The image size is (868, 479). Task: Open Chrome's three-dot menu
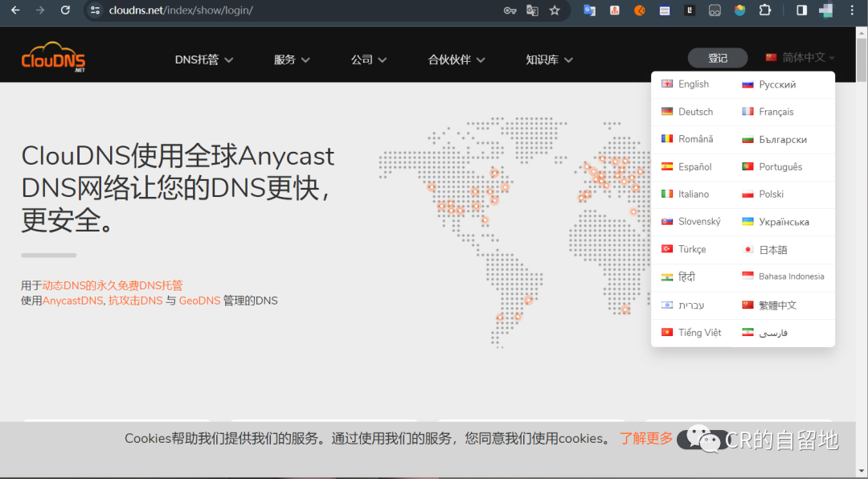pyautogui.click(x=852, y=10)
